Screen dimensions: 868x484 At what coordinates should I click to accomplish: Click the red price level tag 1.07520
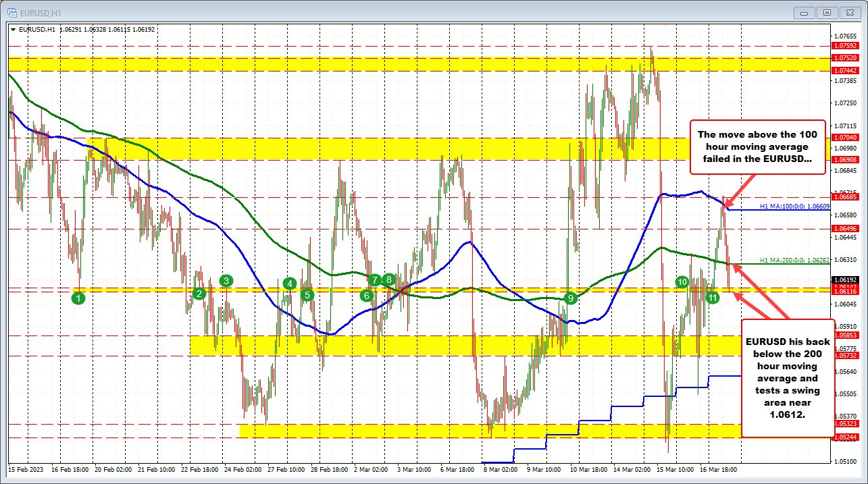tap(845, 58)
